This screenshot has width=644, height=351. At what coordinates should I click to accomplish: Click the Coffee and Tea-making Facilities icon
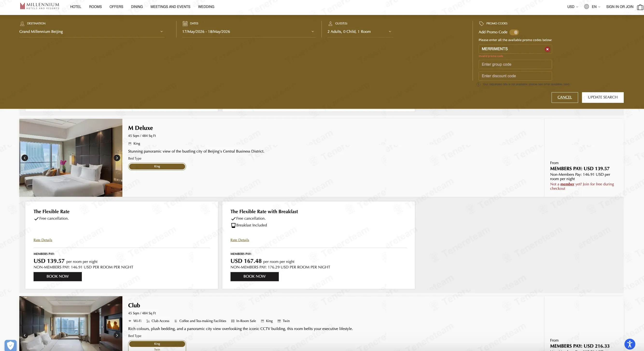[176, 321]
